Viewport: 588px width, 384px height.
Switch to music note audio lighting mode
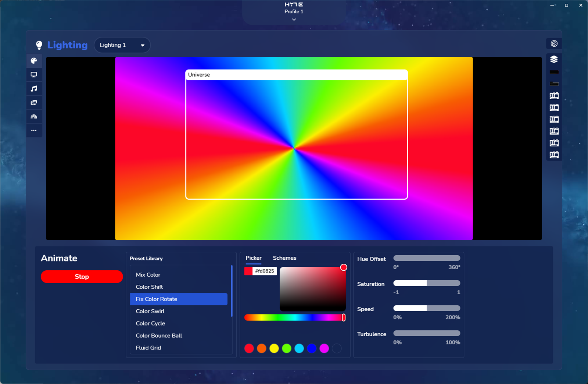click(34, 89)
